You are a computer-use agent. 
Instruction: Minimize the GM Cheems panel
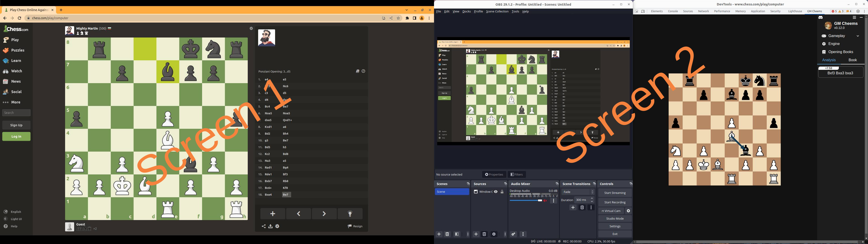(x=861, y=18)
